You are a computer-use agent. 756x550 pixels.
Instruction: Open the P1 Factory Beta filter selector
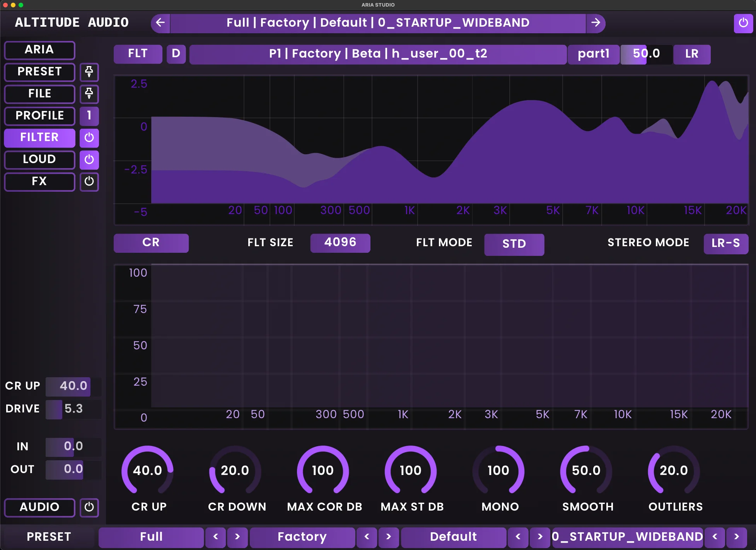click(x=377, y=54)
